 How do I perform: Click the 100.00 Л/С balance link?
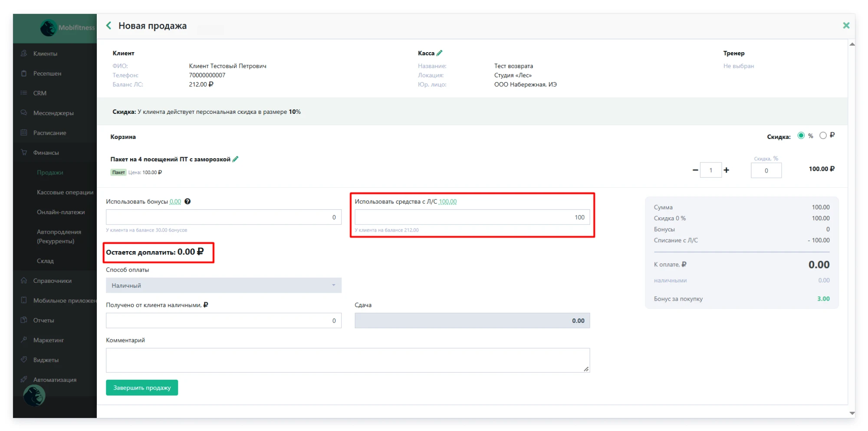click(x=447, y=202)
